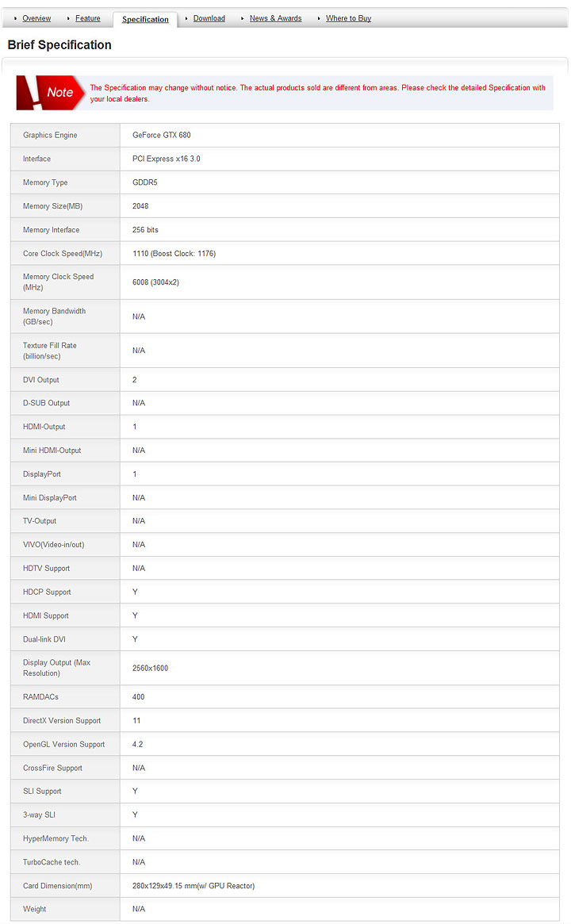Image resolution: width=571 pixels, height=924 pixels.
Task: Switch to the Feature tab
Action: pyautogui.click(x=88, y=18)
